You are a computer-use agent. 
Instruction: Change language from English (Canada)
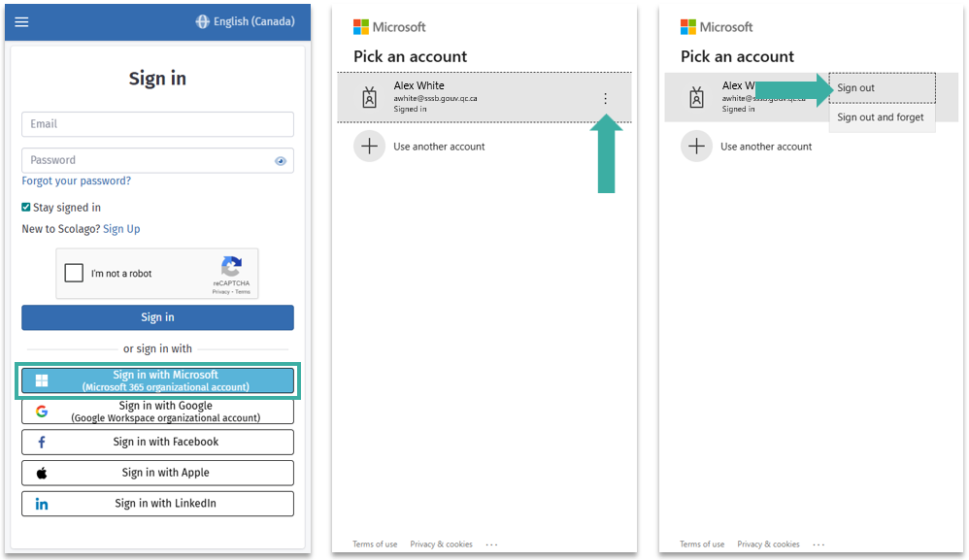point(246,21)
